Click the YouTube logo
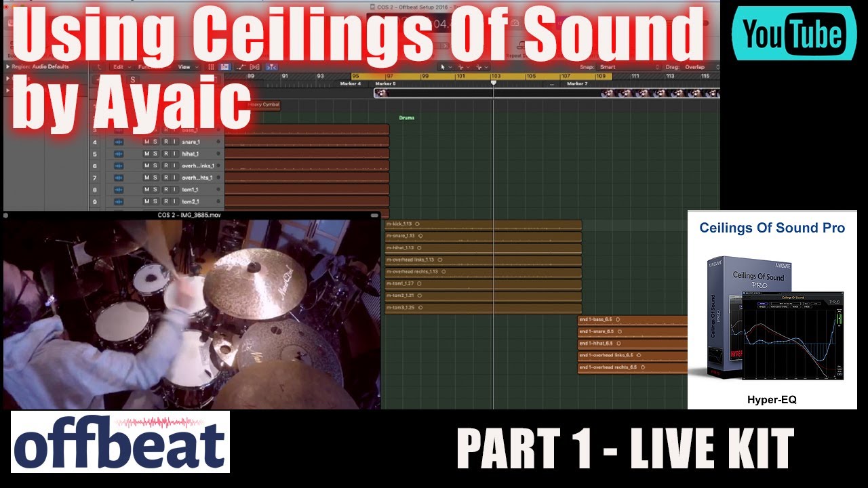 pyautogui.click(x=795, y=34)
